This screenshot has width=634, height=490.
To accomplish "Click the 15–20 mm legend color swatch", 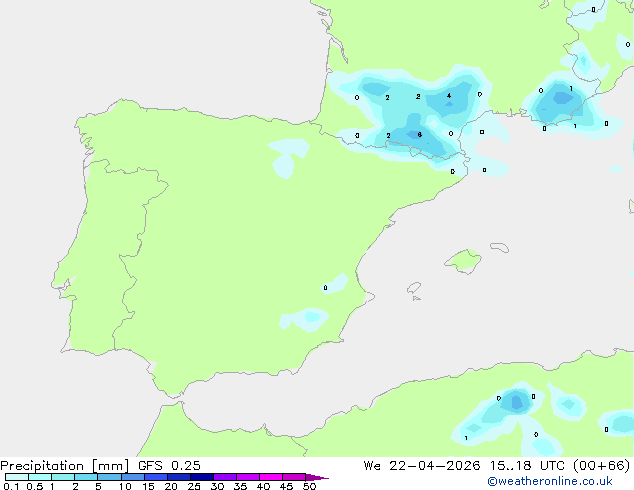I will coord(155,477).
